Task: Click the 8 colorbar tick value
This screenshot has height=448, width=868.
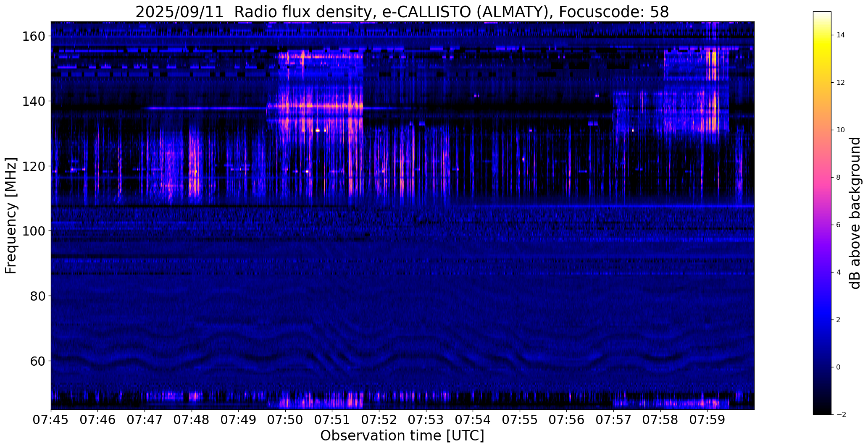Action: [839, 178]
